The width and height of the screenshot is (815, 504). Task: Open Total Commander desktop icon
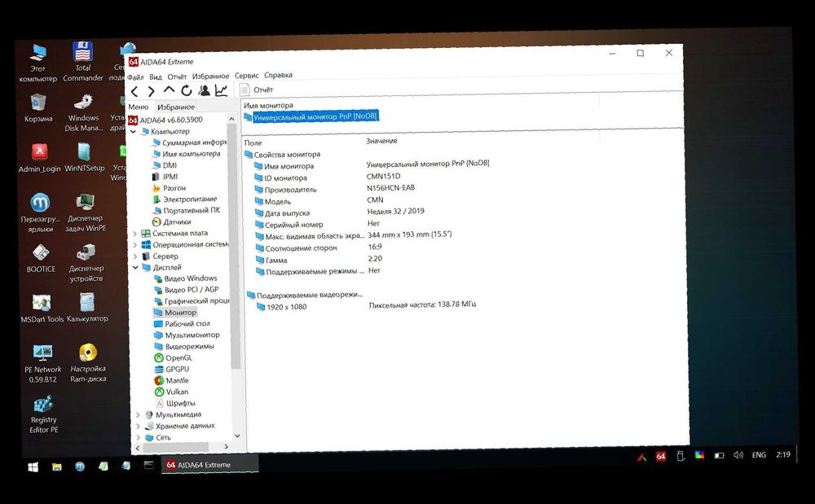tap(82, 62)
